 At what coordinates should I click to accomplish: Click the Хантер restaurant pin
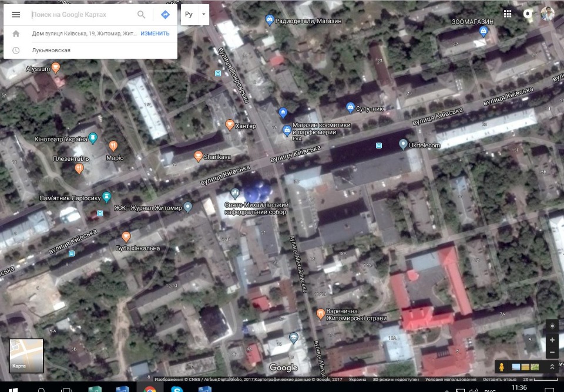click(230, 124)
